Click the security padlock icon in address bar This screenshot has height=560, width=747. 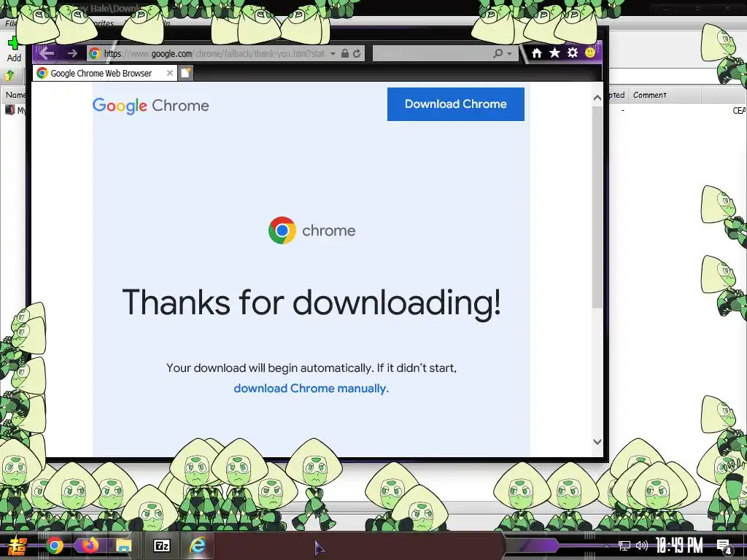[345, 53]
